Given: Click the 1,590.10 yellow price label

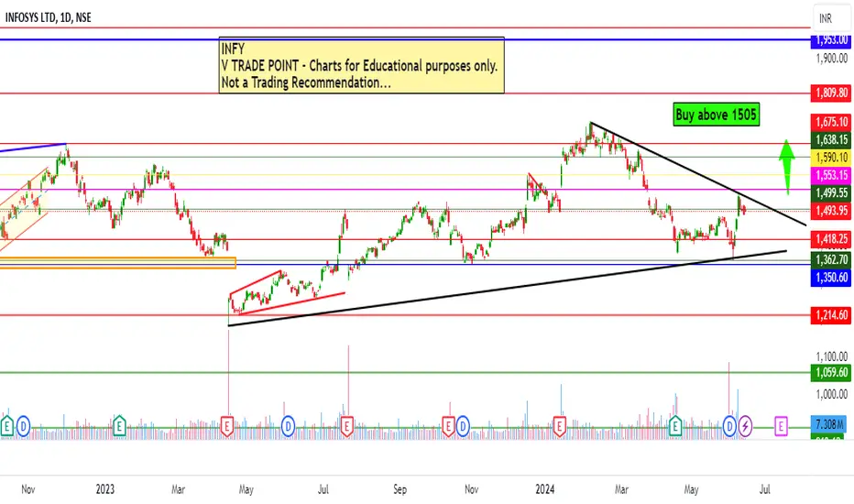Looking at the screenshot, I should click(831, 158).
